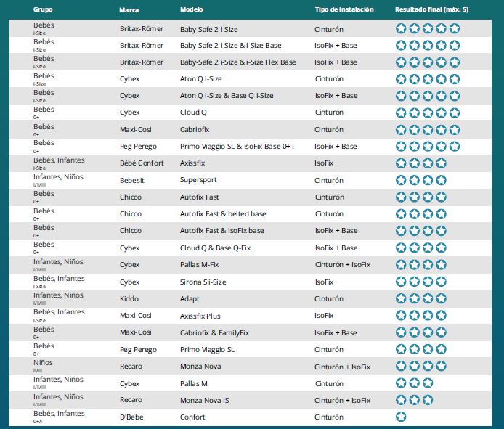
Task: Click second star in Bebesit Supersport row
Action: [x=414, y=180]
